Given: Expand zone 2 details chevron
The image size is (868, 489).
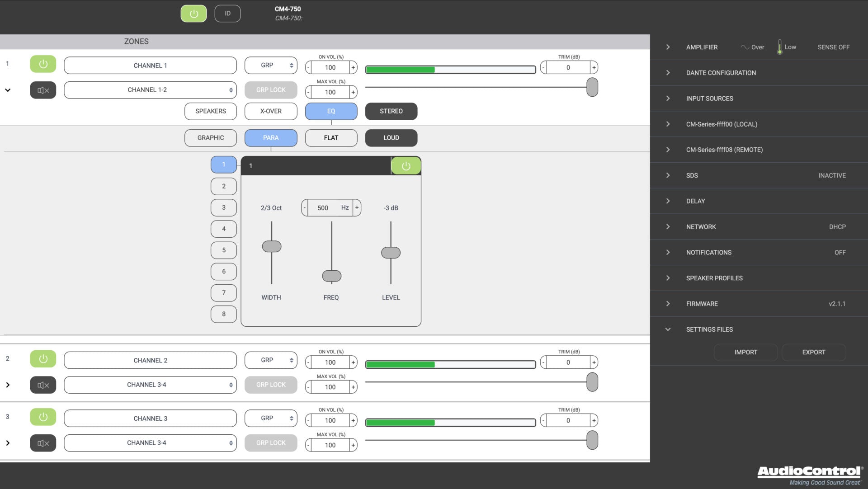Looking at the screenshot, I should pos(8,385).
